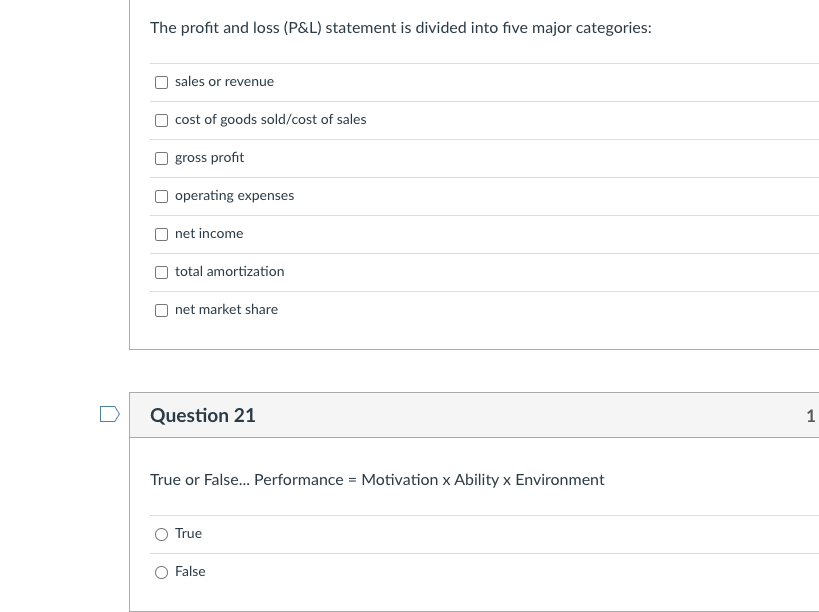Check the "net market share" option
The width and height of the screenshot is (819, 612).
pos(161,310)
